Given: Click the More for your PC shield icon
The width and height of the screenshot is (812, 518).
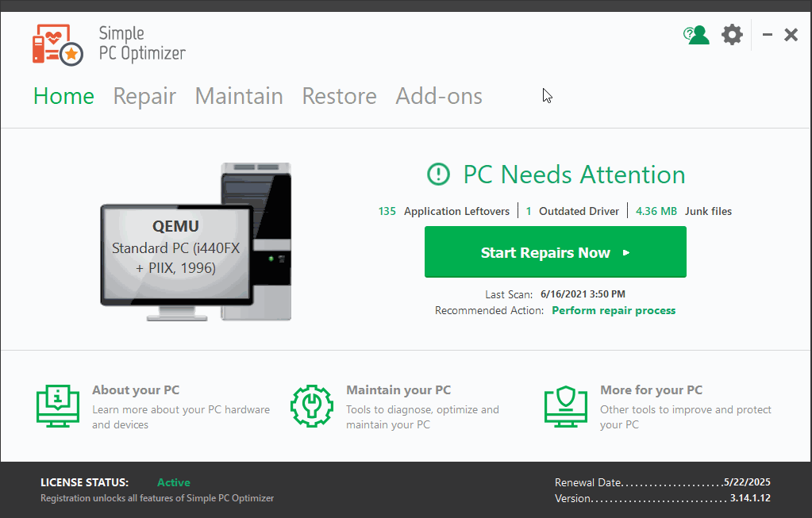Looking at the screenshot, I should point(566,405).
